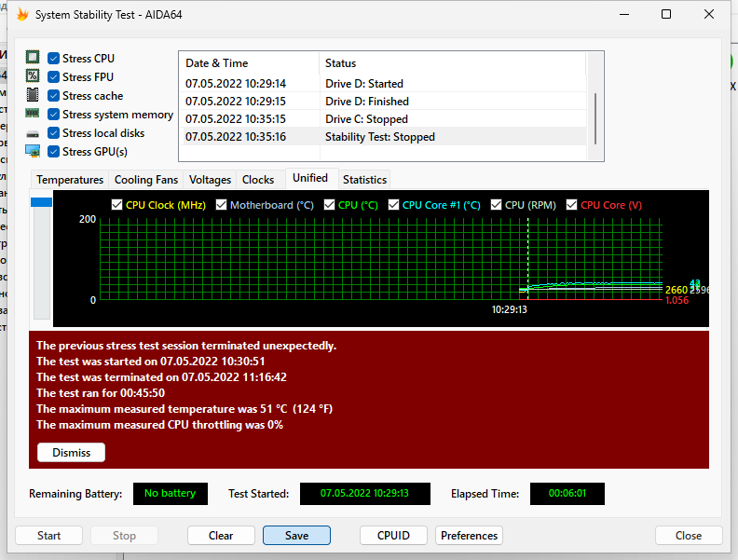Hide Motherboard (°C) graph line
This screenshot has width=738, height=560.
click(221, 205)
